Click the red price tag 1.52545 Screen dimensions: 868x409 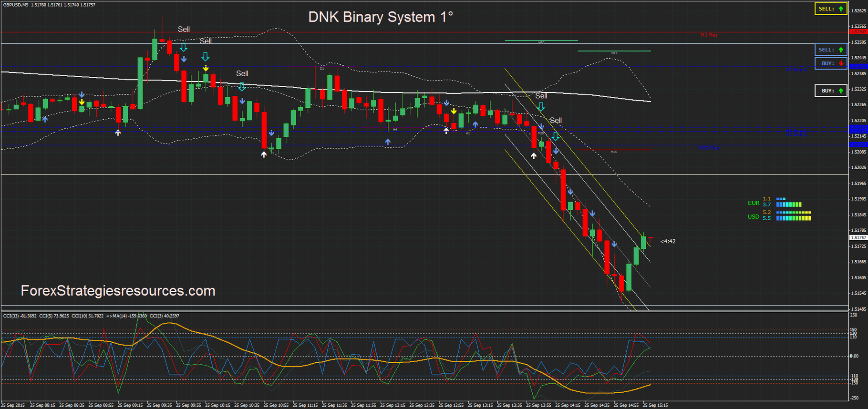pos(858,32)
